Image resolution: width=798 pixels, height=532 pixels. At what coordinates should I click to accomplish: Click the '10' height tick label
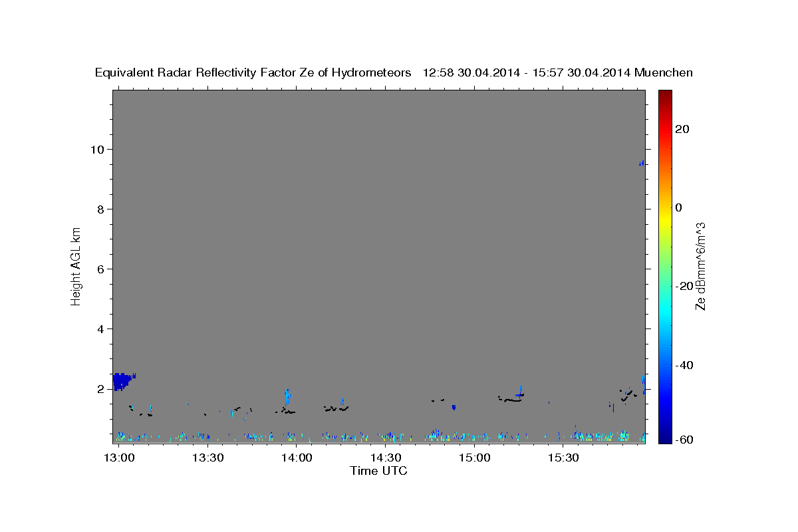click(x=98, y=149)
